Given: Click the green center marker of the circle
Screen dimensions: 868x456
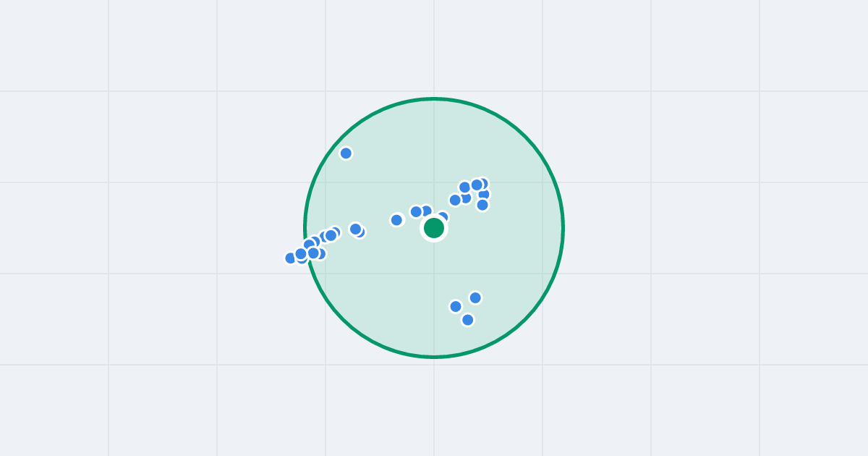Looking at the screenshot, I should pos(434,228).
